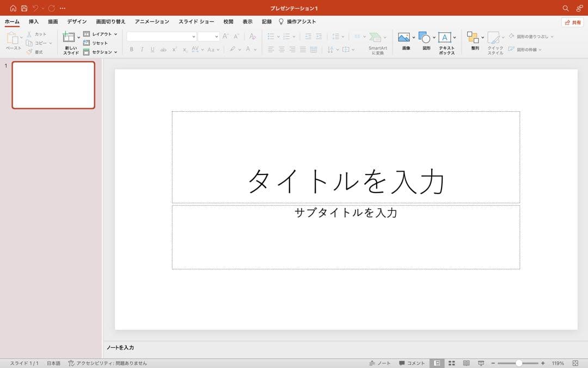Toggle italic formatting
Screen dimensions: 588x368
coord(141,49)
